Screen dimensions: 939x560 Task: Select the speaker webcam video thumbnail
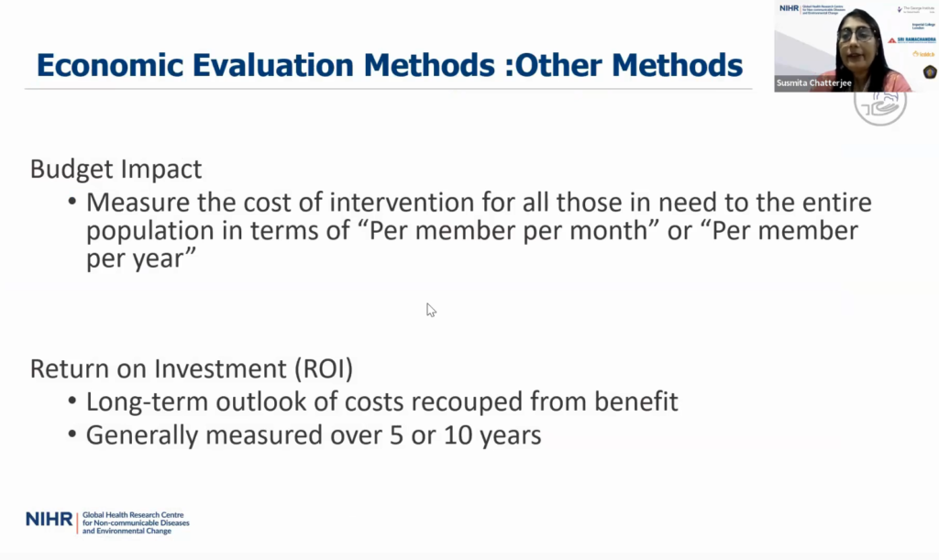(x=856, y=46)
